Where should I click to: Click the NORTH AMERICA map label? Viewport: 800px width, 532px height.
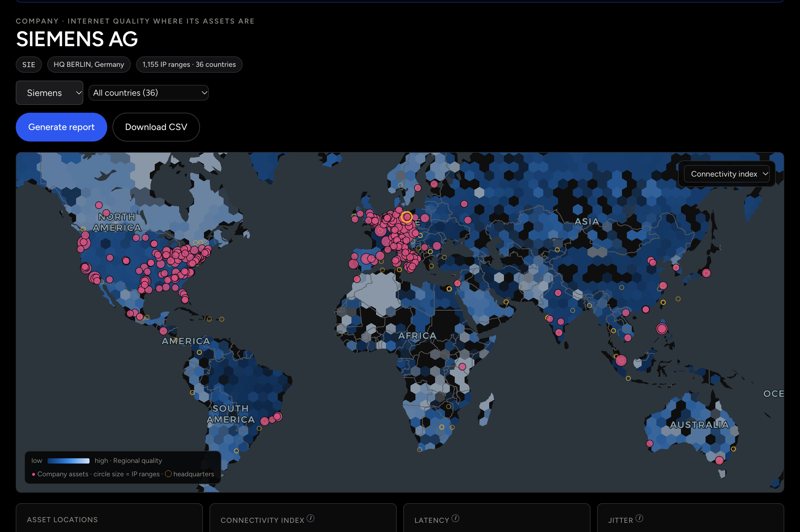pos(116,222)
